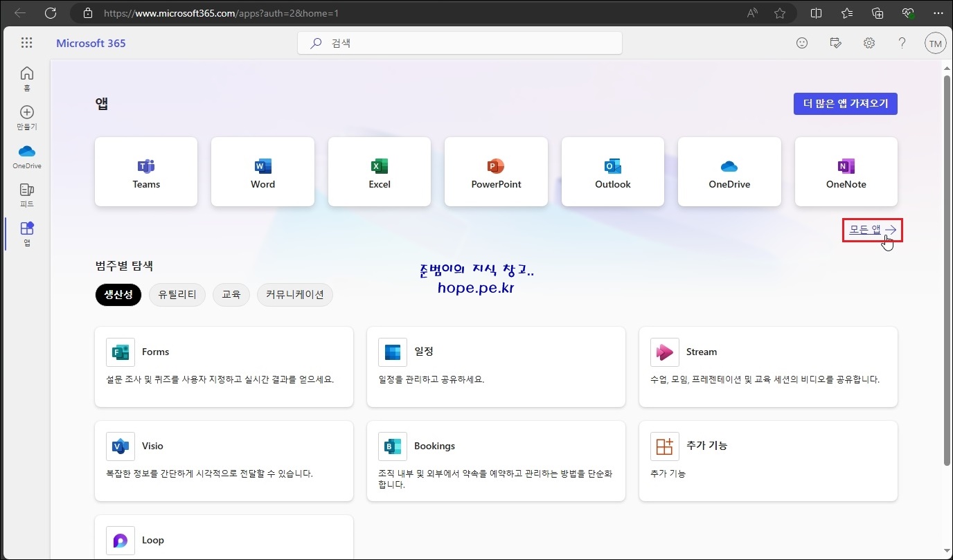The image size is (953, 560).
Task: Launch the OneDrive app tile
Action: [729, 172]
